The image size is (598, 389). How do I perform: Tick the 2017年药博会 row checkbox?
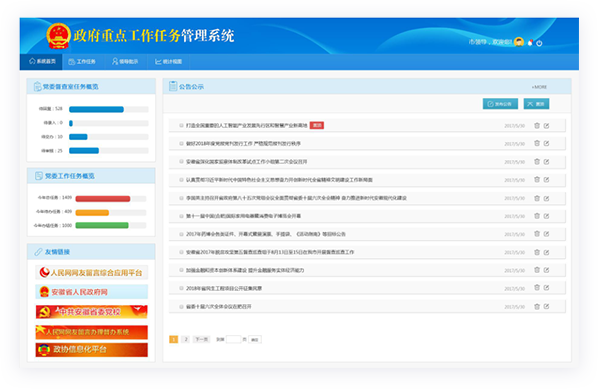(x=182, y=234)
